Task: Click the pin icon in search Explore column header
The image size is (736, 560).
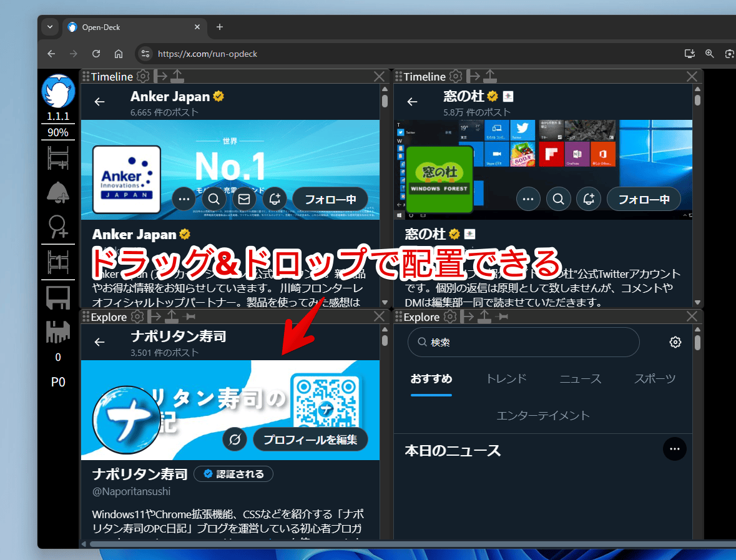Action: click(x=501, y=317)
